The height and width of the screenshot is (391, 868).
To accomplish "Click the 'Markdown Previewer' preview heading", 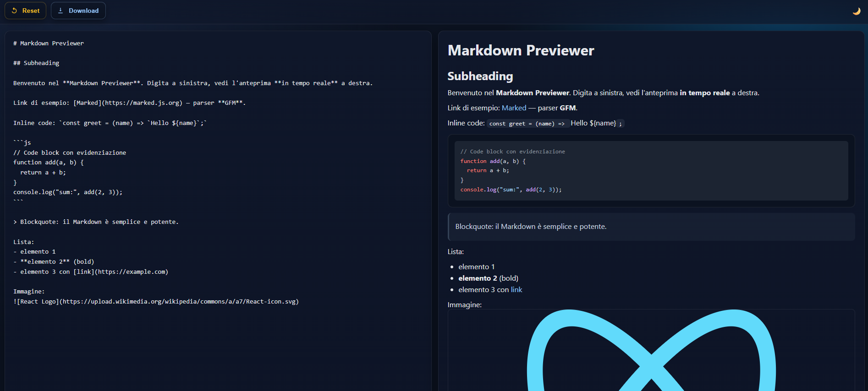I will pos(521,50).
